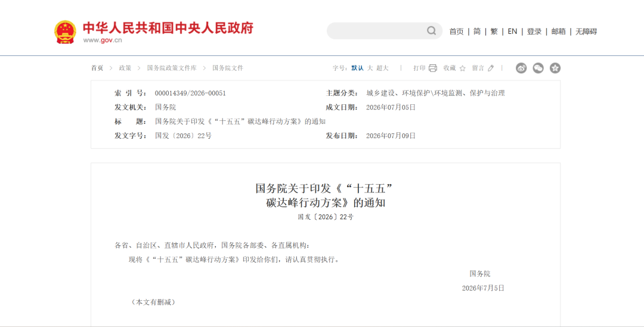
Task: Go to 首页 in the breadcrumb
Action: [x=97, y=68]
